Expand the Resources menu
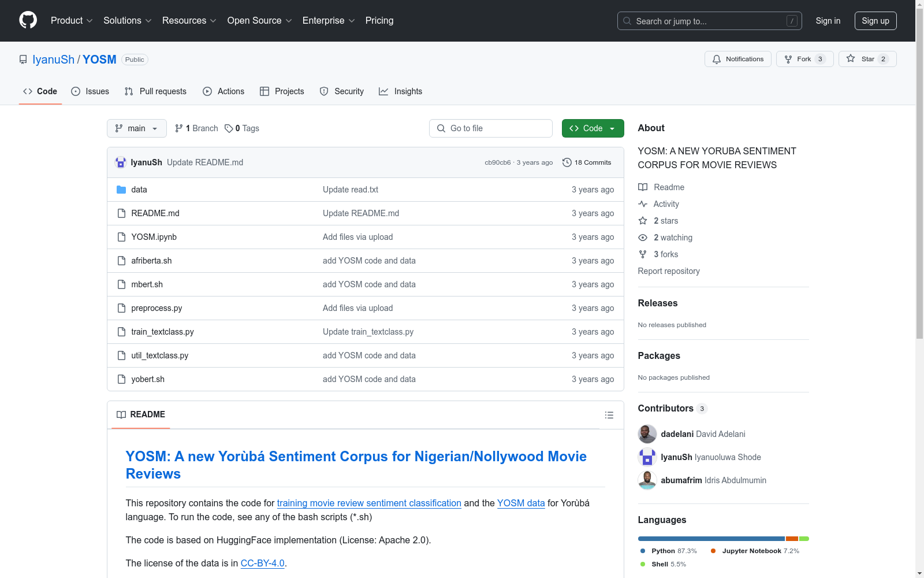This screenshot has width=924, height=578. coord(189,21)
